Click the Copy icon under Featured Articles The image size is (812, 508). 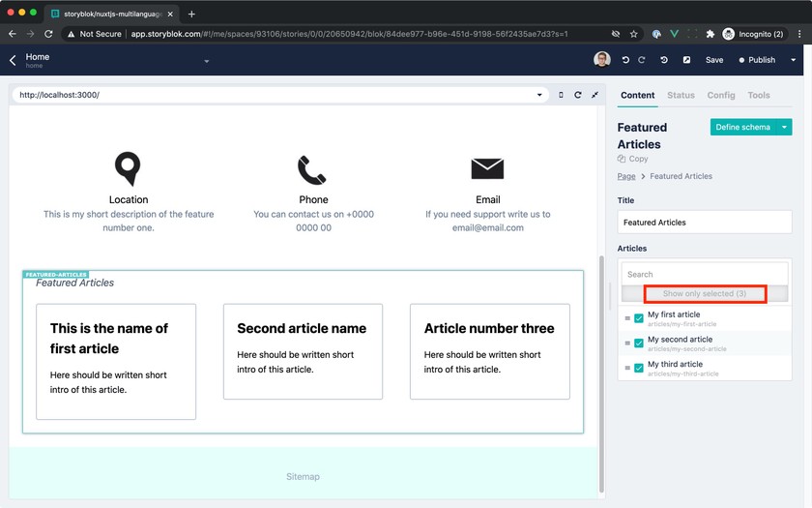click(622, 159)
